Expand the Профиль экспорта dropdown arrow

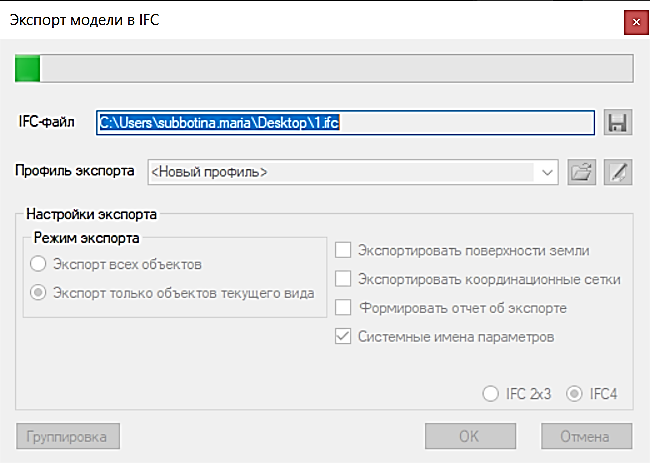point(547,172)
